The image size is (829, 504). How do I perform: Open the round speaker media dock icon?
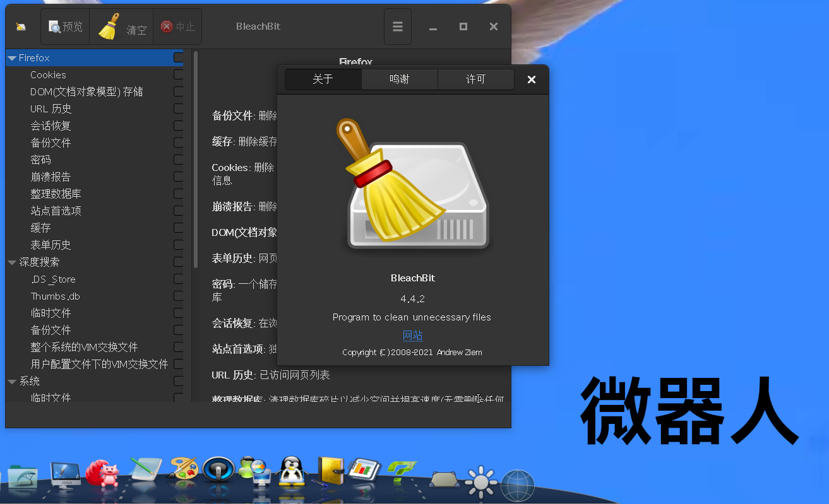[x=218, y=470]
